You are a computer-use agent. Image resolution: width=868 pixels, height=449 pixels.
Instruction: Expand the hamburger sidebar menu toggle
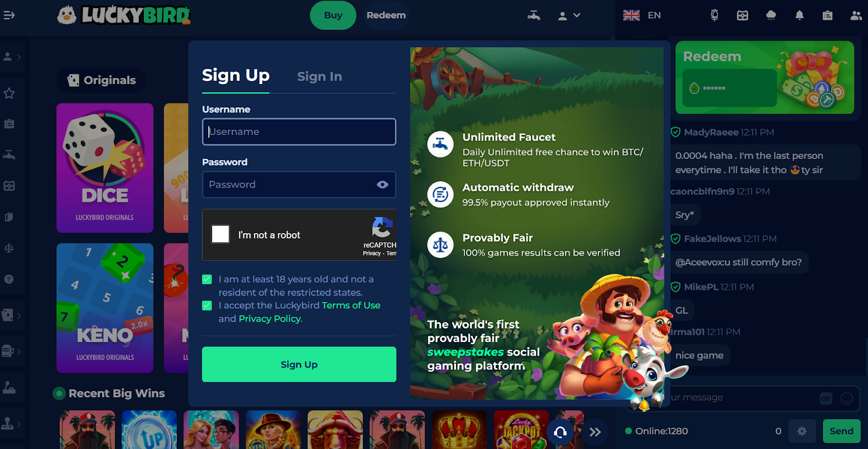(9, 15)
